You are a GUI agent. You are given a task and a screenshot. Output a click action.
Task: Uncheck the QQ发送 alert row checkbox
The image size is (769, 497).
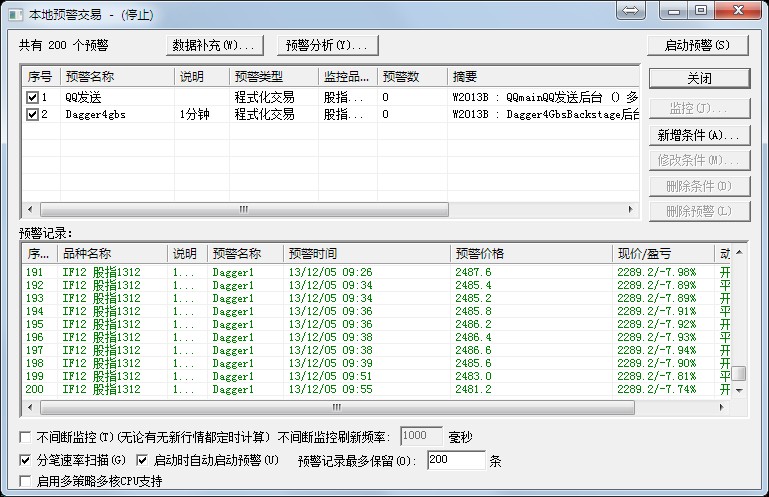pyautogui.click(x=32, y=98)
